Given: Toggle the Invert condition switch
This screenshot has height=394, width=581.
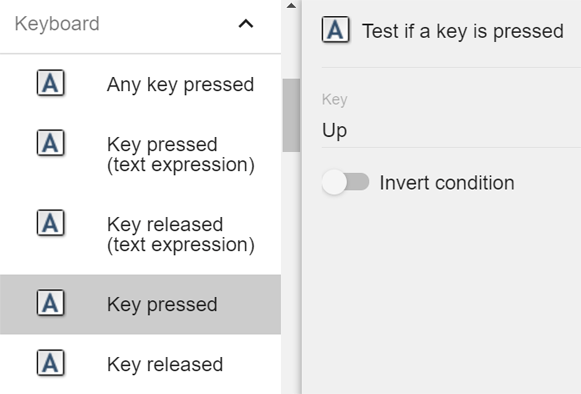Looking at the screenshot, I should (x=345, y=182).
